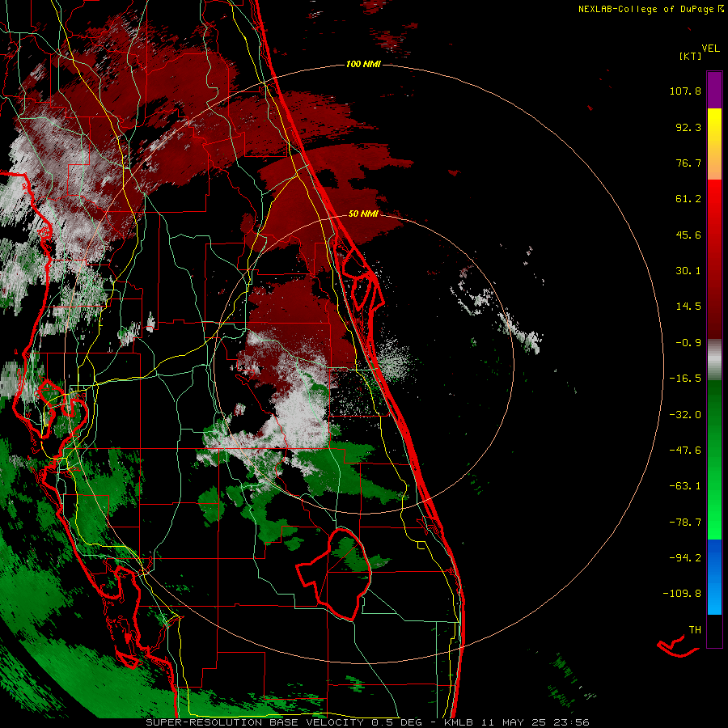Viewport: 728px width, 728px height.
Task: Click the purple segment of color bar
Action: click(x=714, y=90)
